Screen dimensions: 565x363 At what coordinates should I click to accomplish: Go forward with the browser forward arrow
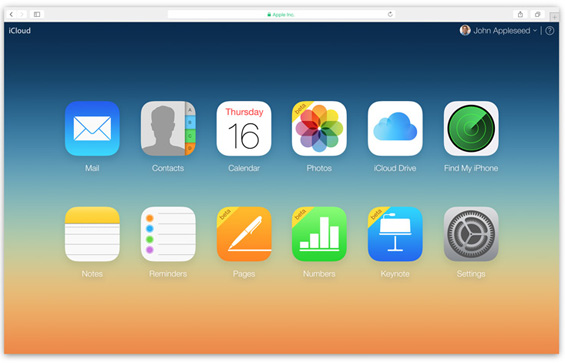[x=22, y=14]
